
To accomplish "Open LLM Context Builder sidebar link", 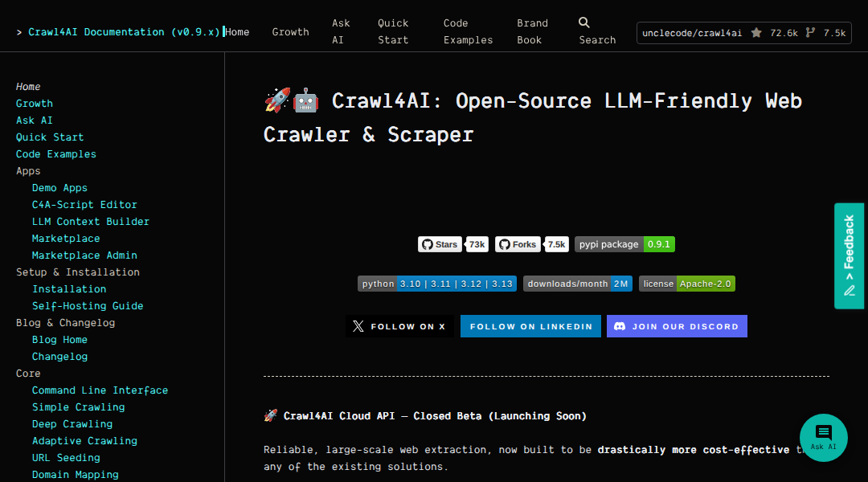I will tap(91, 222).
